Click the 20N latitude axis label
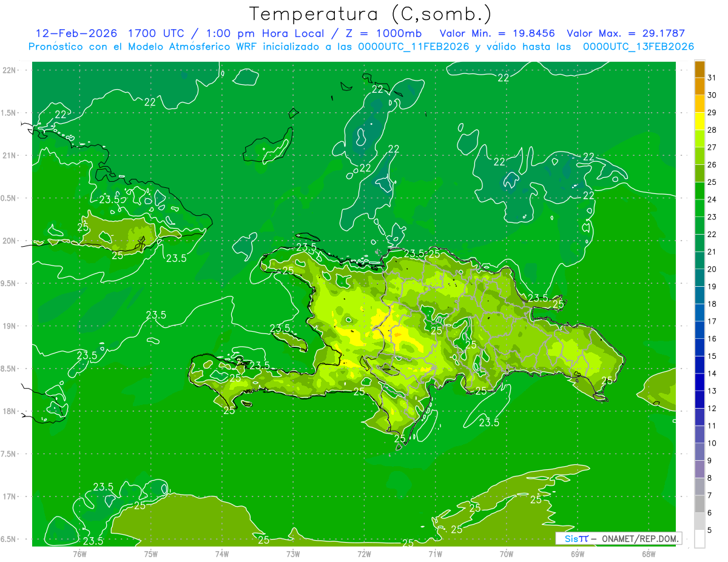The height and width of the screenshot is (562, 728). pos(10,241)
